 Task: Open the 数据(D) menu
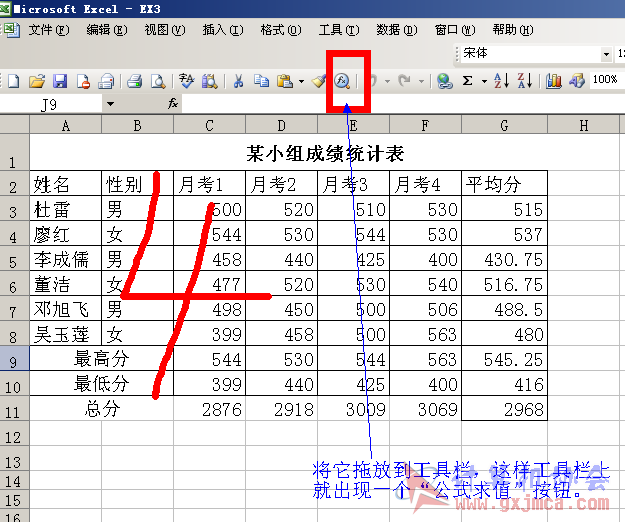point(397,30)
